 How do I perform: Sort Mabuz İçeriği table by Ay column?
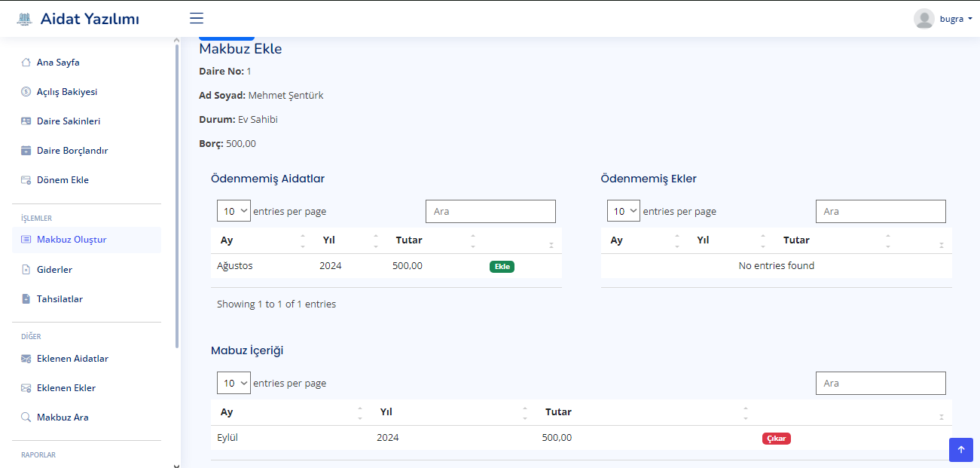coord(227,412)
